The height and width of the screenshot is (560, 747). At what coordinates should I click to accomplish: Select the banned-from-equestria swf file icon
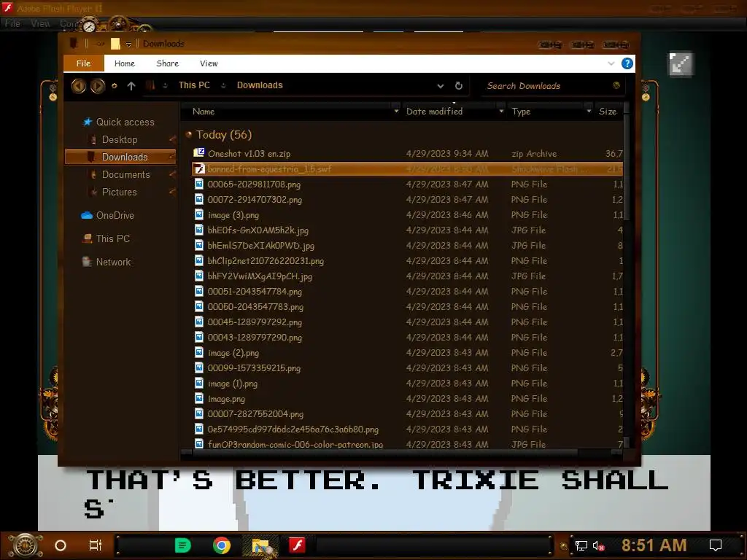tap(198, 168)
